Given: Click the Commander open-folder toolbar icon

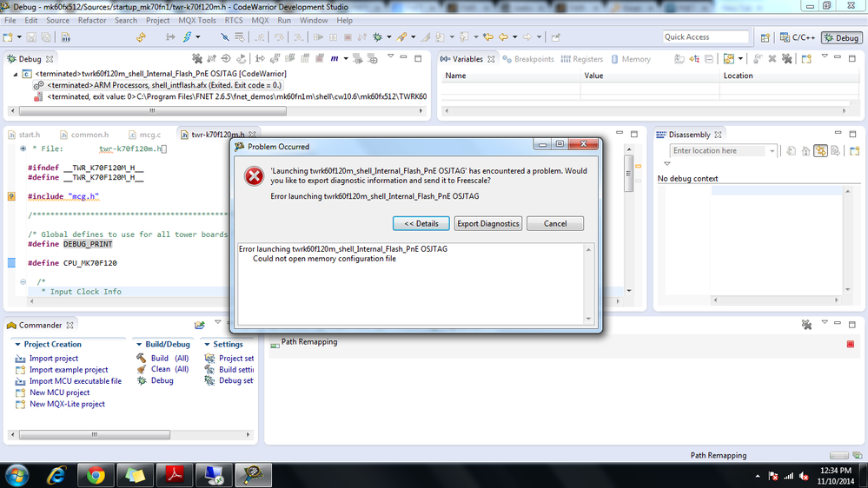Looking at the screenshot, I should pos(200,325).
